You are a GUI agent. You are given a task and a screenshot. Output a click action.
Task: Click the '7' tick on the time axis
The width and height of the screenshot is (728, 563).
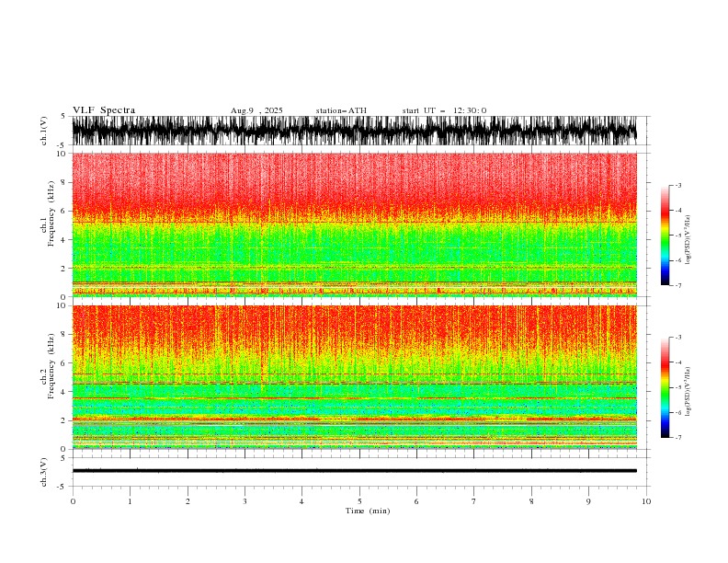474,501
